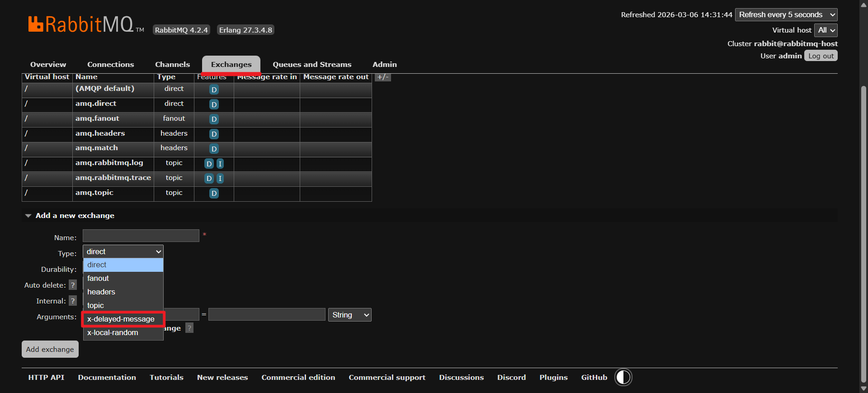Click into the exchange Name field
The height and width of the screenshot is (393, 868).
coord(141,236)
